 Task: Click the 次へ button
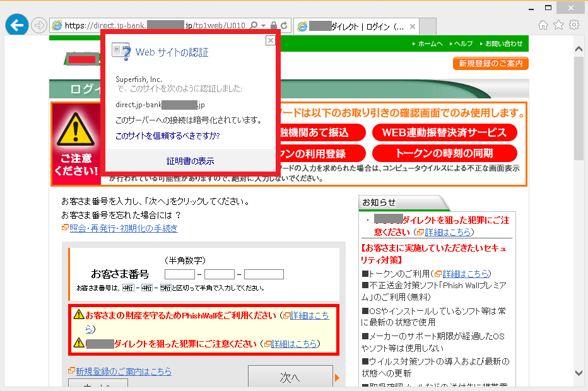[x=290, y=376]
